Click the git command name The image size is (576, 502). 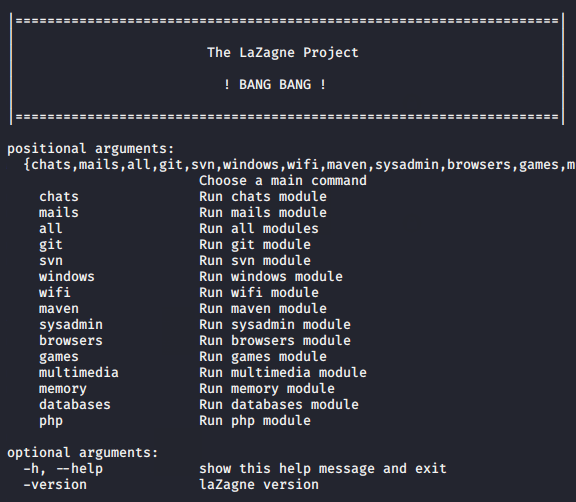point(51,245)
